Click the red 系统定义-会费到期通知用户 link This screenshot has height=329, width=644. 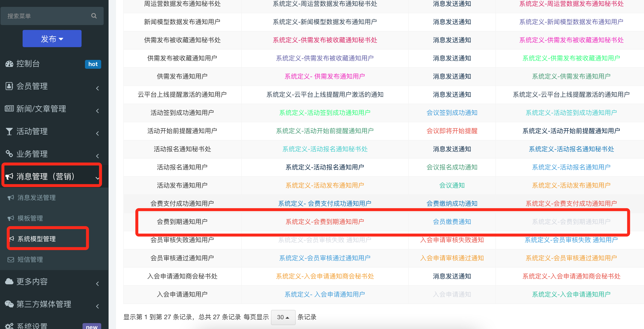[x=324, y=222]
